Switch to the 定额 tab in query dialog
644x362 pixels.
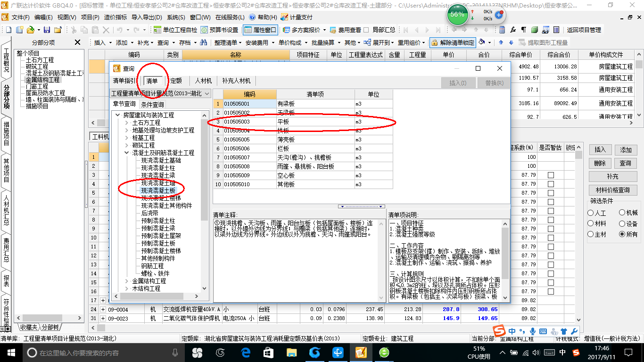click(x=176, y=81)
